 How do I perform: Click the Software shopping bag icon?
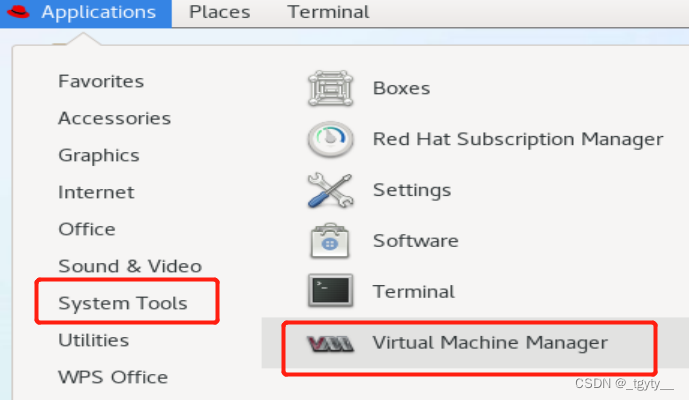pyautogui.click(x=330, y=241)
